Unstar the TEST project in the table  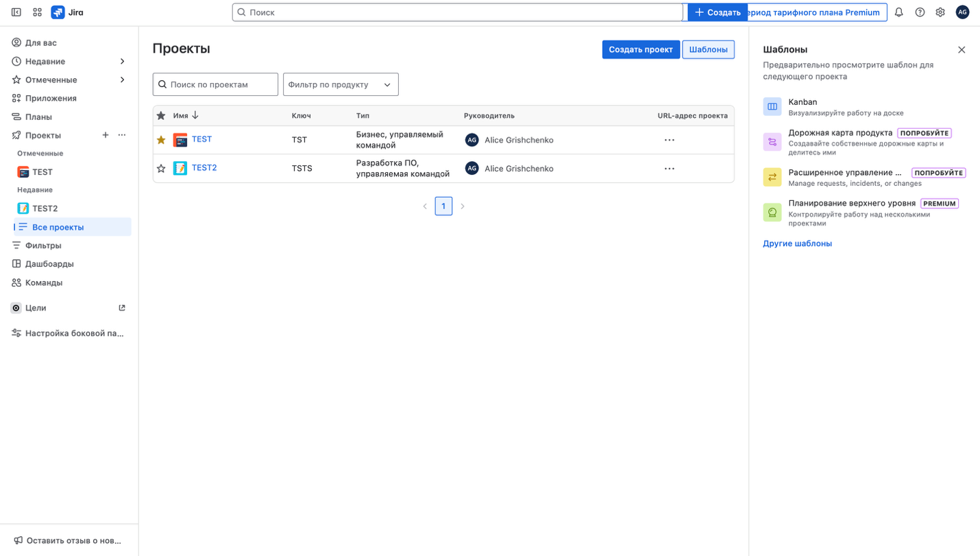(x=161, y=140)
